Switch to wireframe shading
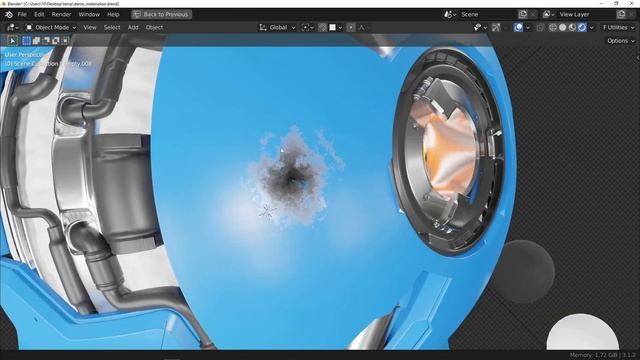The height and width of the screenshot is (360, 640). point(553,27)
